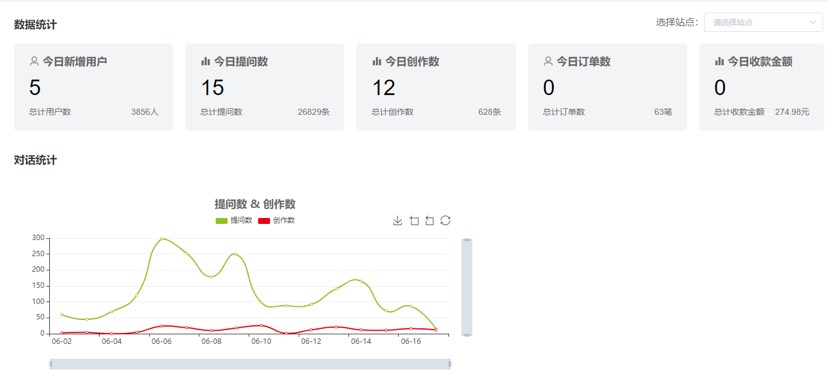Click the total revenue value 274.98元
This screenshot has height=390, width=828.
click(792, 112)
